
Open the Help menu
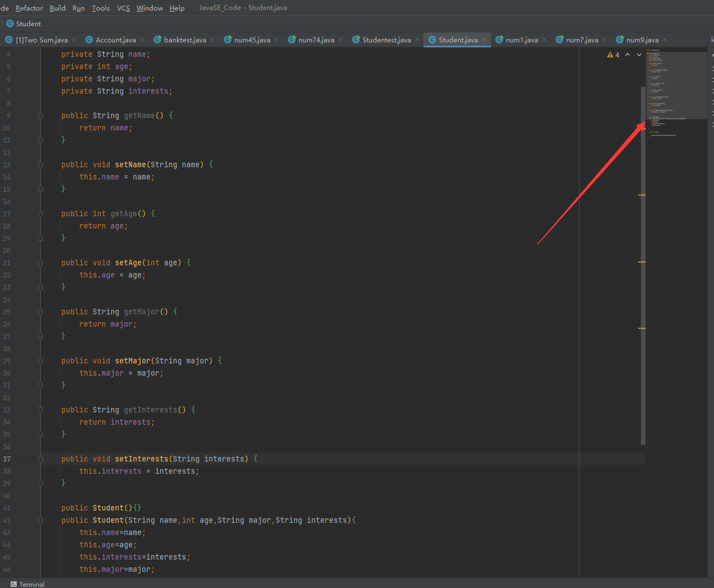coord(177,8)
